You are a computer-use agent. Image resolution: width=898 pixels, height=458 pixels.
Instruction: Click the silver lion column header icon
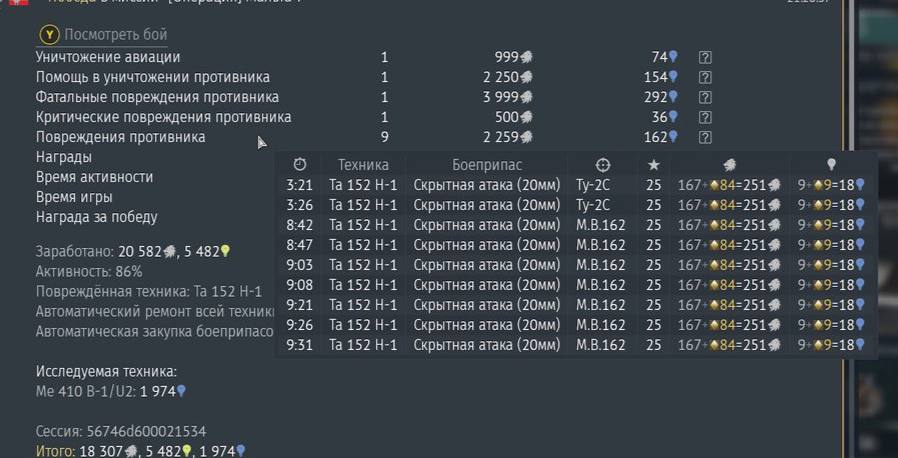coord(729,165)
